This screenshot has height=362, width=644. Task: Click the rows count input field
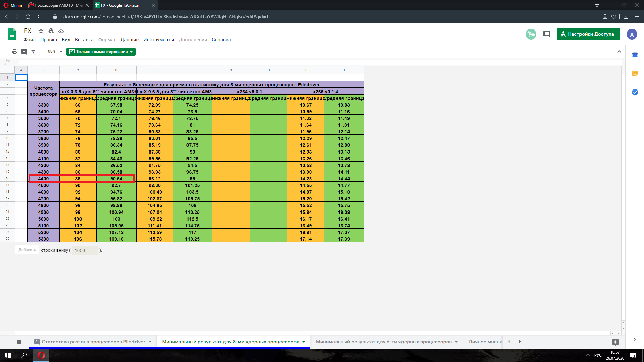pos(85,250)
